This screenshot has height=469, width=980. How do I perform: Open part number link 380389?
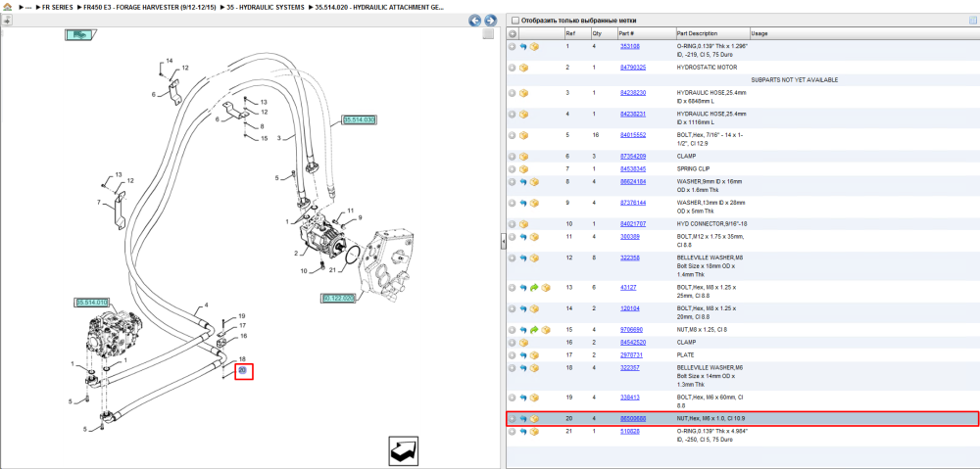(x=629, y=236)
